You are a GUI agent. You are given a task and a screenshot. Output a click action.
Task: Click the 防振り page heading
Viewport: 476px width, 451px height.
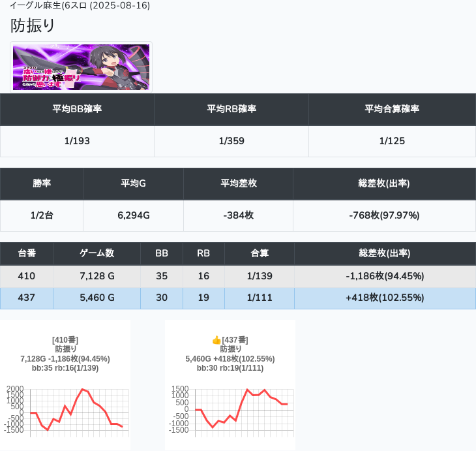tap(33, 26)
